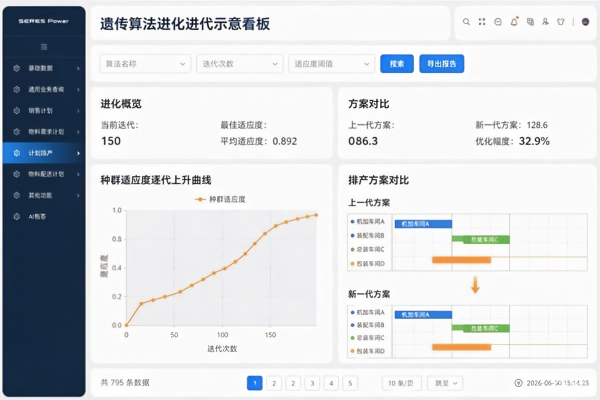
Task: Click the 遗传算法进化迭代示意看板 title
Action: (x=185, y=24)
